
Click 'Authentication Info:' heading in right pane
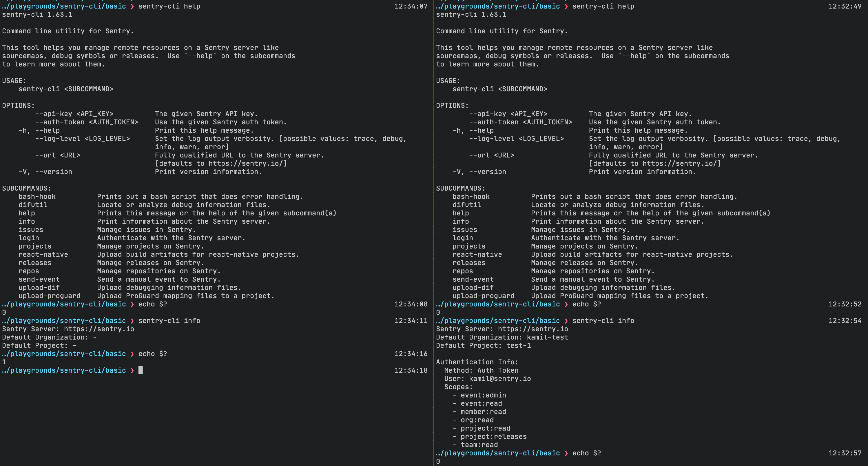coord(477,362)
